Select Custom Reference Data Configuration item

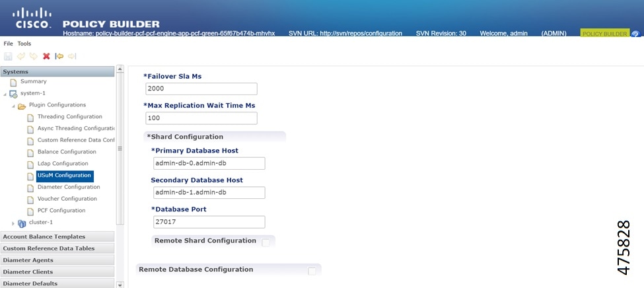[x=76, y=140]
